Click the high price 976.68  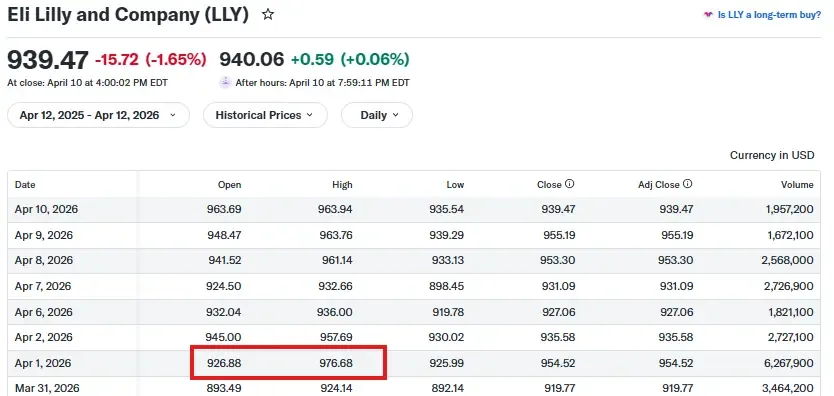point(336,364)
